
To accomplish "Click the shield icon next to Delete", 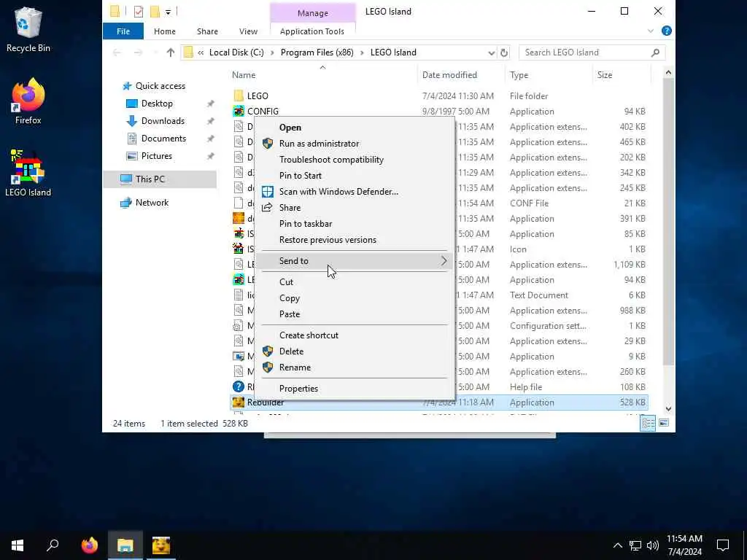I will point(268,351).
